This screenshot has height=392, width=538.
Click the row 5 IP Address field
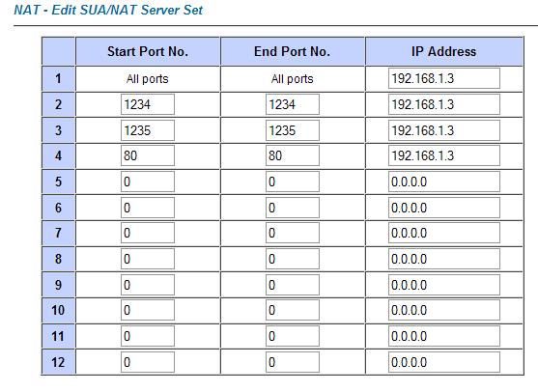coord(444,182)
